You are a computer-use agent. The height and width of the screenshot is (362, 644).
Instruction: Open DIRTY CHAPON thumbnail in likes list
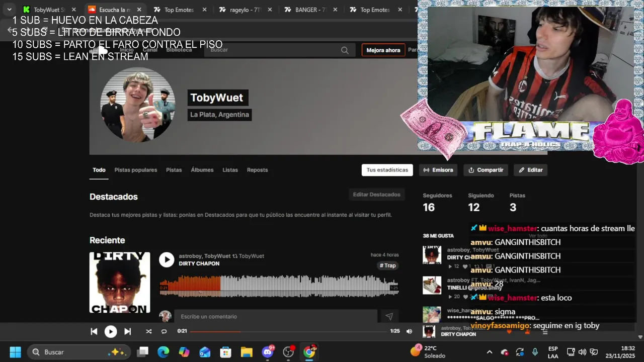point(432,254)
